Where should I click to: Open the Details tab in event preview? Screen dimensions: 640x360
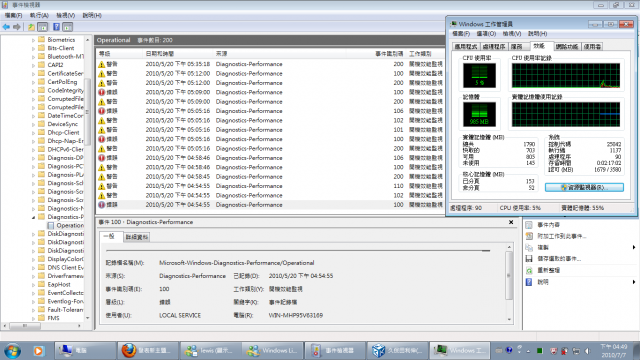coord(137,237)
